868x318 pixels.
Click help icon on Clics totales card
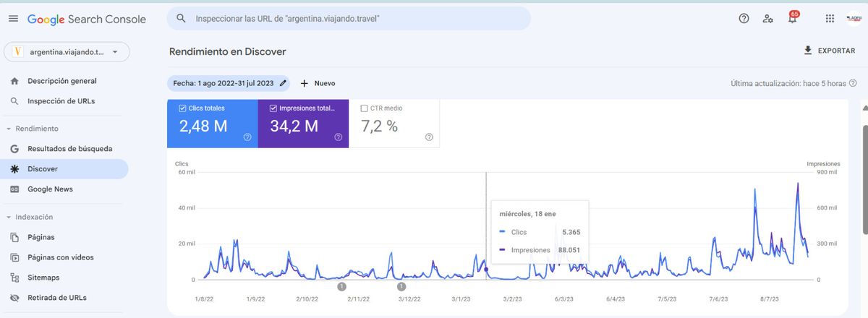pos(247,137)
